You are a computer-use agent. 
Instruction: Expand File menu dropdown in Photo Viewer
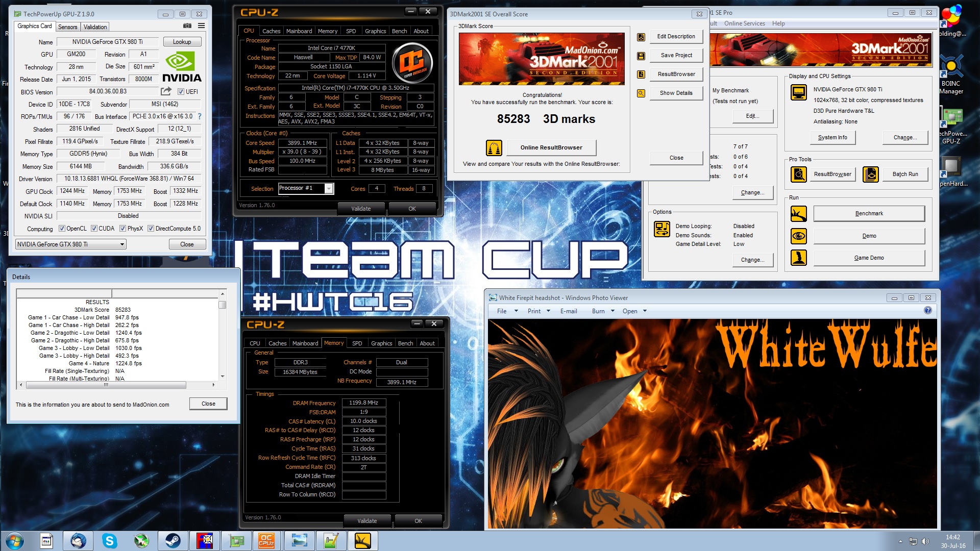coord(516,311)
